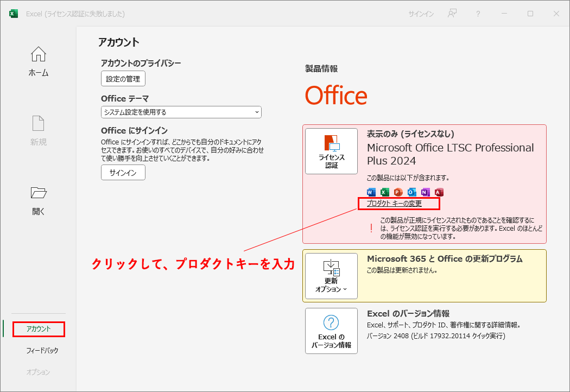Image resolution: width=570 pixels, height=392 pixels.
Task: Click the PowerPoint app icon
Action: 398,192
